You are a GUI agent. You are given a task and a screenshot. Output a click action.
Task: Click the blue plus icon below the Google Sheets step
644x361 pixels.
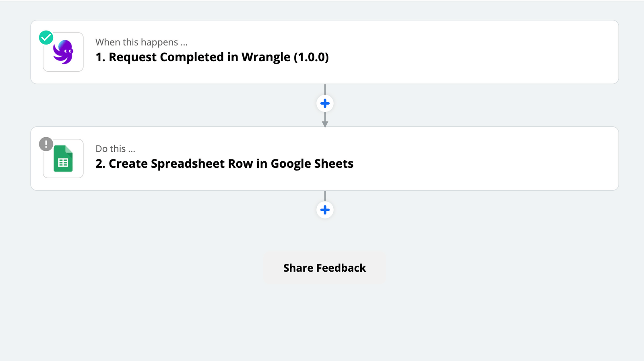(x=325, y=210)
